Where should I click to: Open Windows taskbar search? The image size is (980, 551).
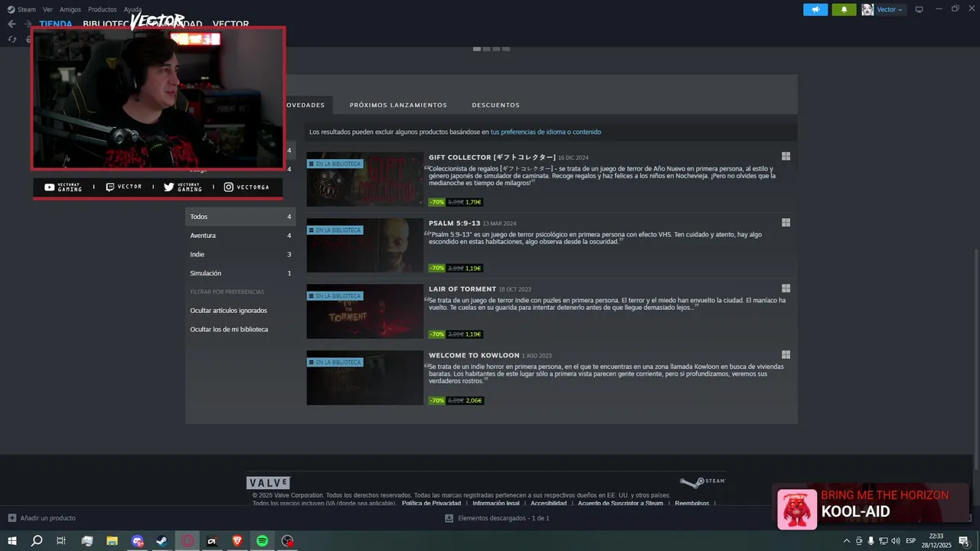[37, 541]
